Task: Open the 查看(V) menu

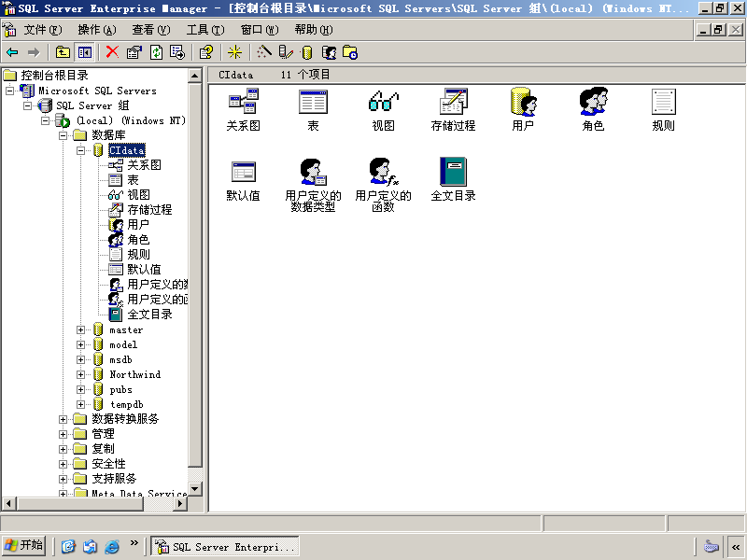Action: (151, 30)
